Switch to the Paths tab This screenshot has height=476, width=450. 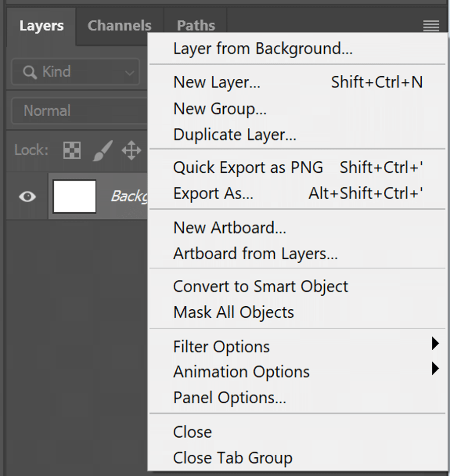[195, 26]
